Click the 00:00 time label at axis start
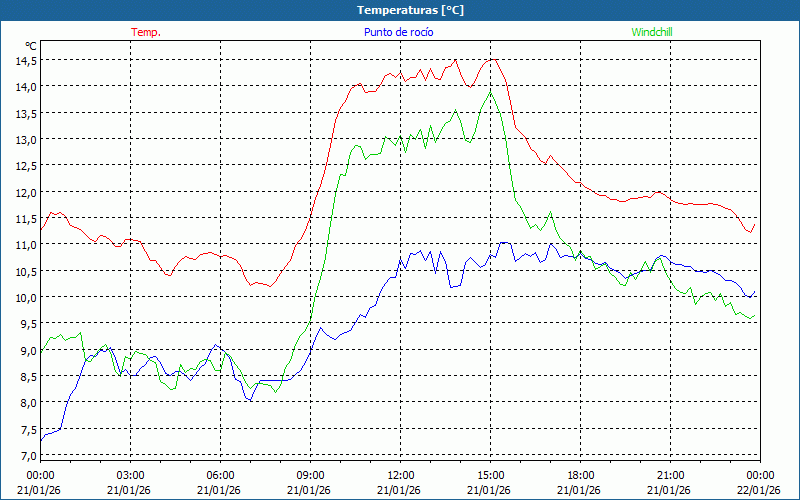 [x=40, y=475]
